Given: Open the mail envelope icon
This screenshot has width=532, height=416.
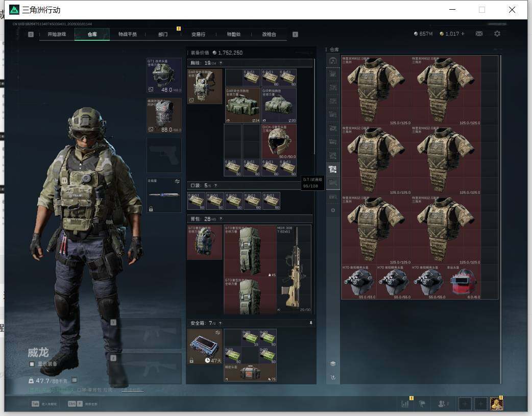Looking at the screenshot, I should 479,34.
